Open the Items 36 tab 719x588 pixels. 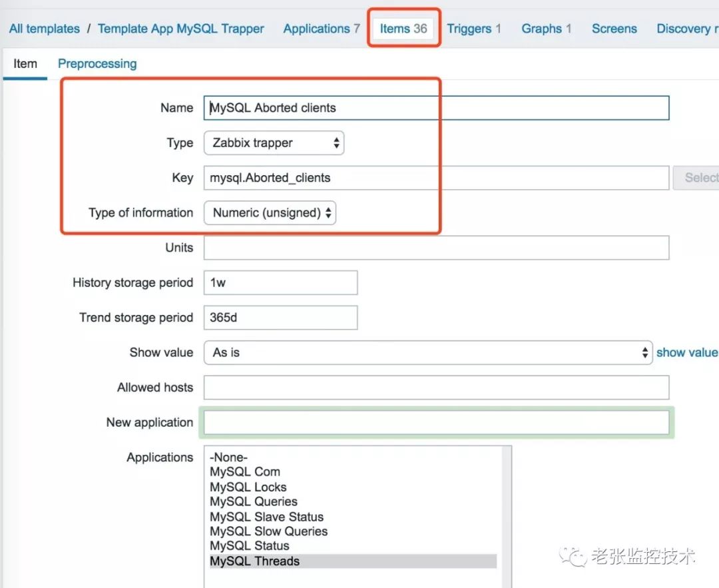pyautogui.click(x=403, y=29)
